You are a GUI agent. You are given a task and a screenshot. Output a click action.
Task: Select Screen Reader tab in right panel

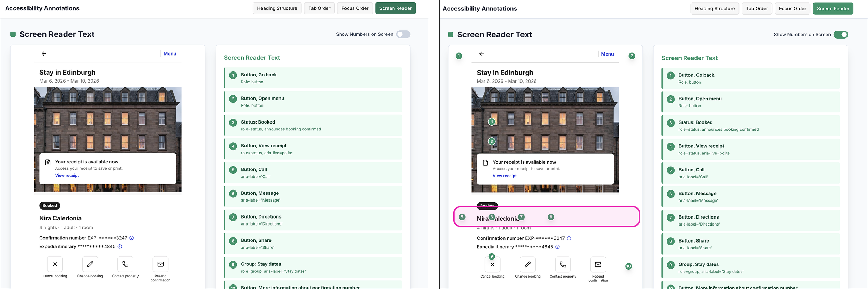[x=833, y=9]
